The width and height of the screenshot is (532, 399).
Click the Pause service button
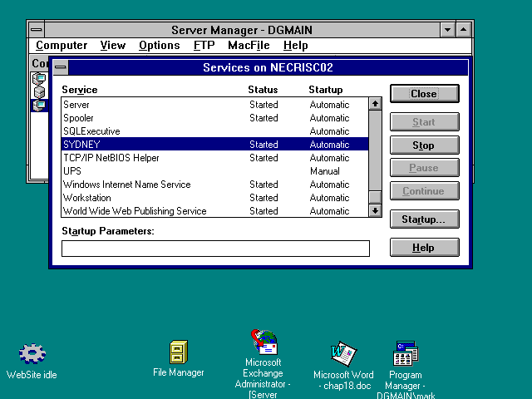point(425,168)
